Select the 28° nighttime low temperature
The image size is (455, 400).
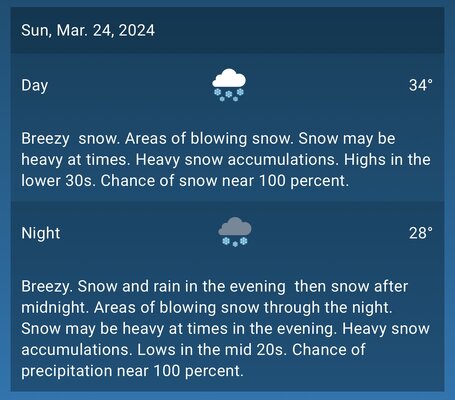421,233
